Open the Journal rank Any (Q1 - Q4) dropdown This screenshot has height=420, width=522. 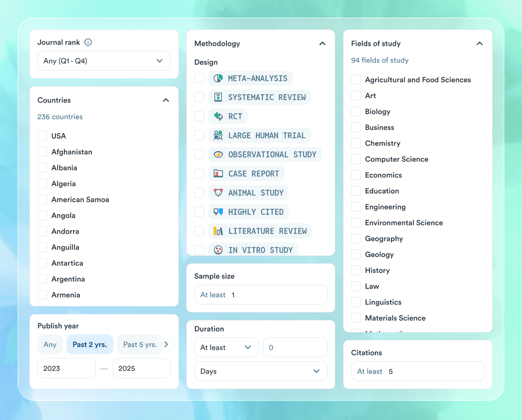tap(104, 61)
